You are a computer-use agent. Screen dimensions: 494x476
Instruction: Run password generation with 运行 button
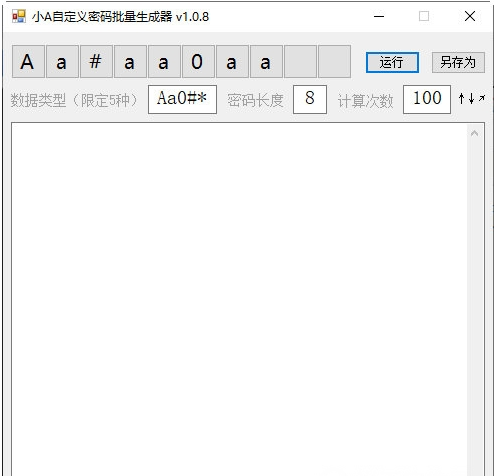point(392,62)
